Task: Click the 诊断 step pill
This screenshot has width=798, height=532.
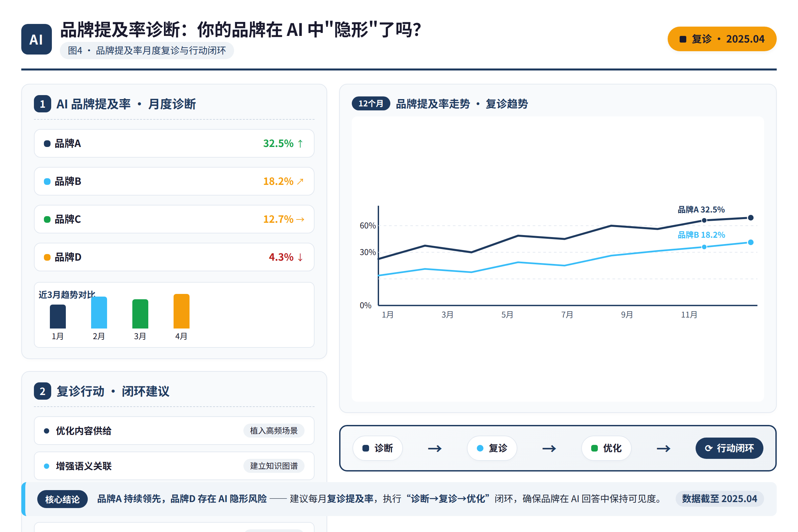Action: pyautogui.click(x=378, y=448)
